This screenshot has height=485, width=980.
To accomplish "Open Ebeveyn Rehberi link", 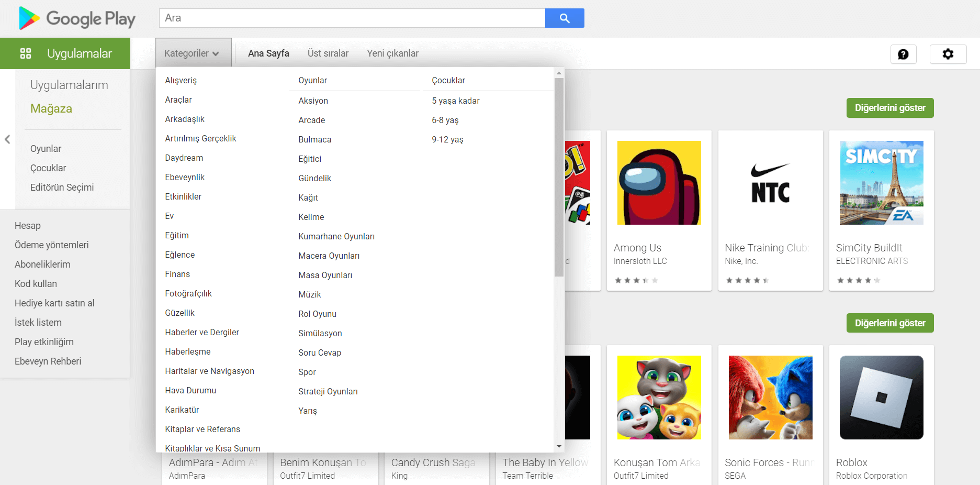I will (x=48, y=361).
